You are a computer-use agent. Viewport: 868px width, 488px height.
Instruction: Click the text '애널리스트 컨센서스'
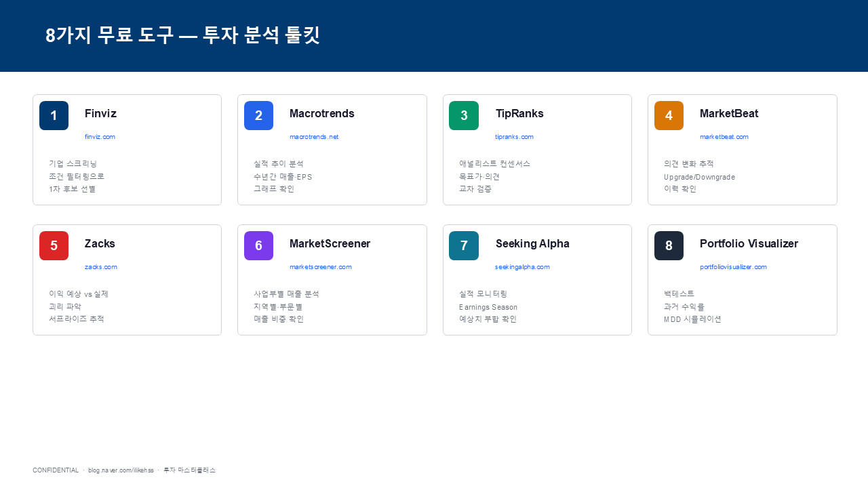(495, 164)
